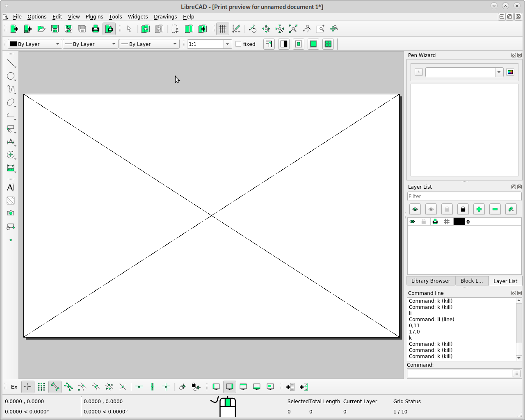Toggle the fixed checkbox for print scale

tap(238, 44)
